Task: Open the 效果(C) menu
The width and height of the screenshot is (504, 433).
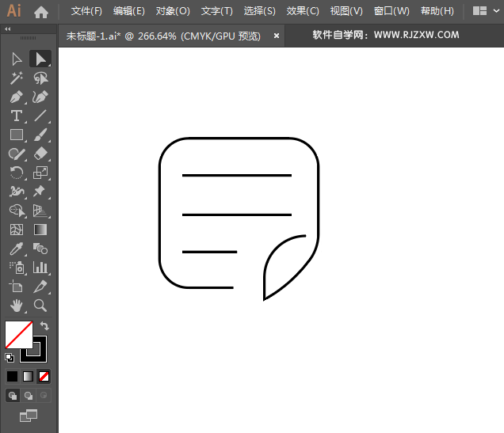Action: point(303,11)
